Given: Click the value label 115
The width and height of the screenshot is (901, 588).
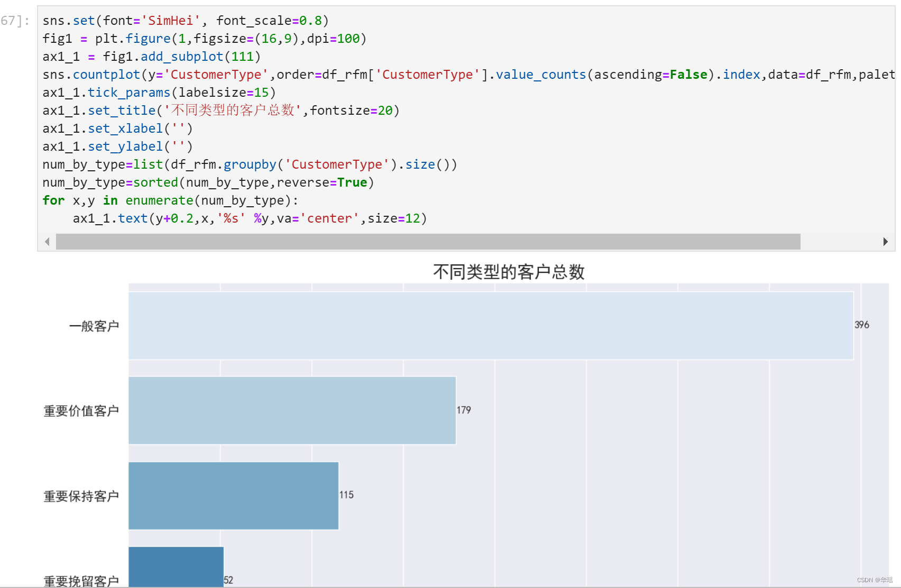Looking at the screenshot, I should coord(347,495).
